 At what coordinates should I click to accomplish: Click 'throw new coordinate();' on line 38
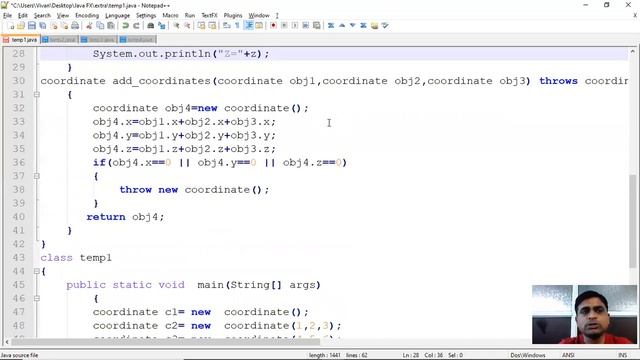(194, 190)
